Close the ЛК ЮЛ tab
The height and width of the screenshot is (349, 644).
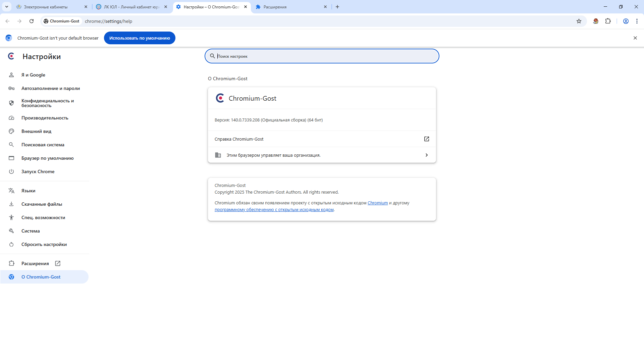pyautogui.click(x=166, y=7)
